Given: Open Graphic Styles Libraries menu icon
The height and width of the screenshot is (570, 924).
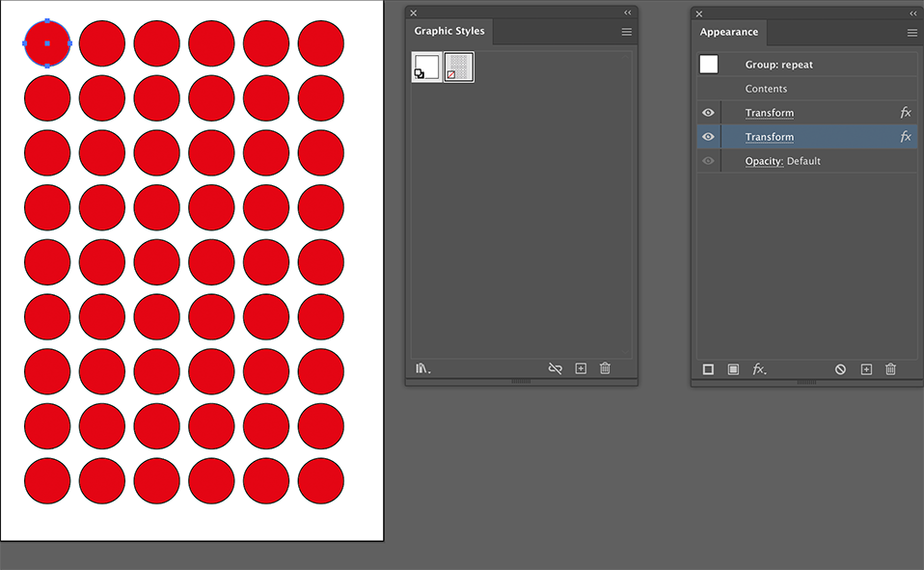Looking at the screenshot, I should 422,368.
